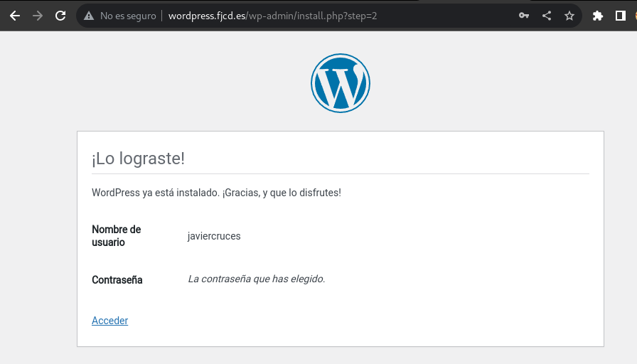Click the WordPress logo
This screenshot has height=364, width=637.
pyautogui.click(x=341, y=83)
